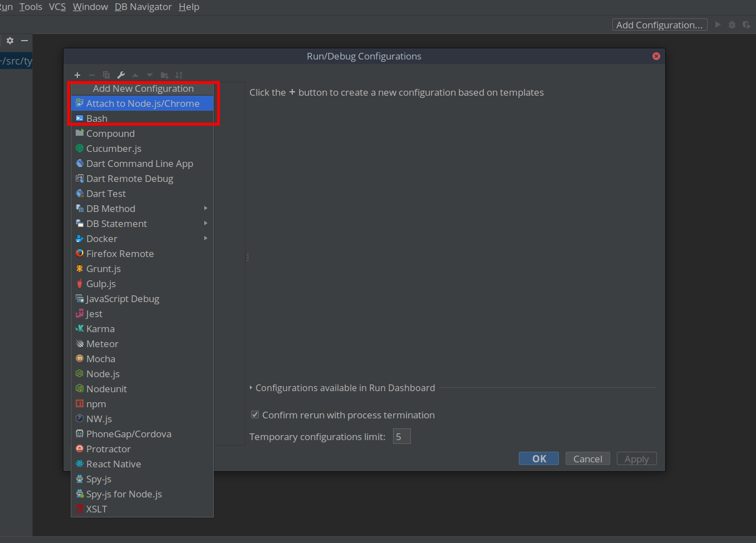Choose the Spy-js configuration type
This screenshot has width=756, height=543.
point(143,479)
